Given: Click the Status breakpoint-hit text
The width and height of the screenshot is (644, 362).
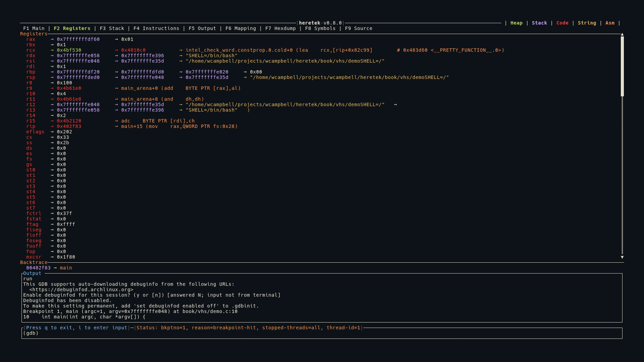Looking at the screenshot, I should (248, 328).
